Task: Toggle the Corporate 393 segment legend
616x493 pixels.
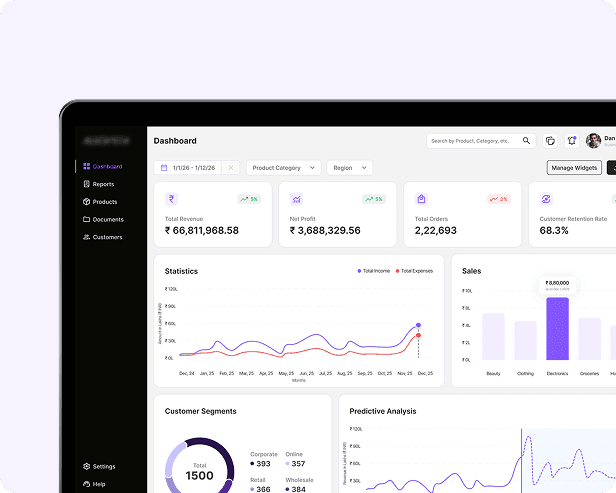Action: coord(264,459)
